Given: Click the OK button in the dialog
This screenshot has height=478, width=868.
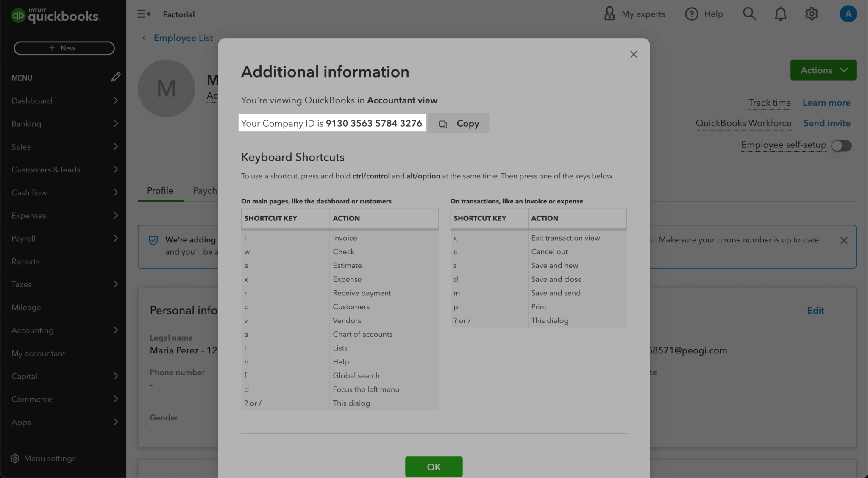Looking at the screenshot, I should (433, 467).
